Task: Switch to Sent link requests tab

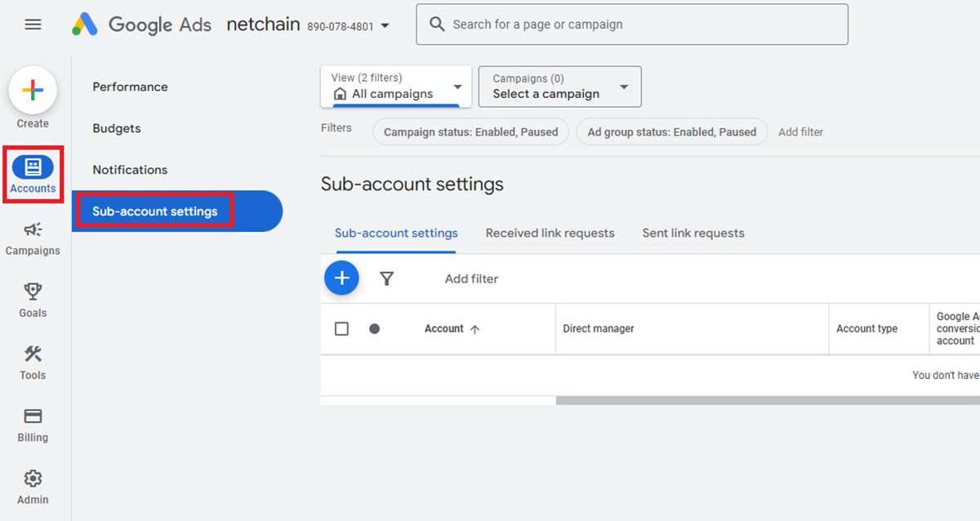Action: point(693,233)
